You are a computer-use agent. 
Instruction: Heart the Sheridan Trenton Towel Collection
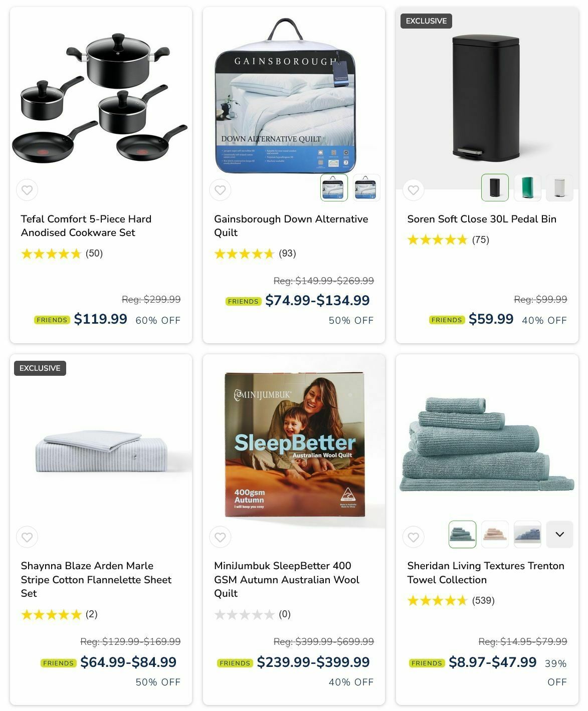[x=413, y=537]
